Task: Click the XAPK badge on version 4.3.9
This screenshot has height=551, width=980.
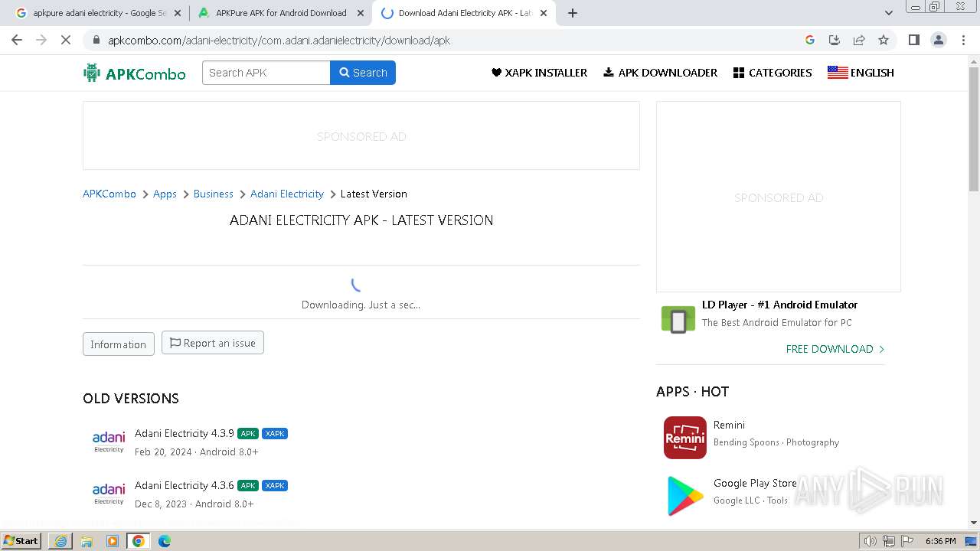Action: tap(275, 433)
